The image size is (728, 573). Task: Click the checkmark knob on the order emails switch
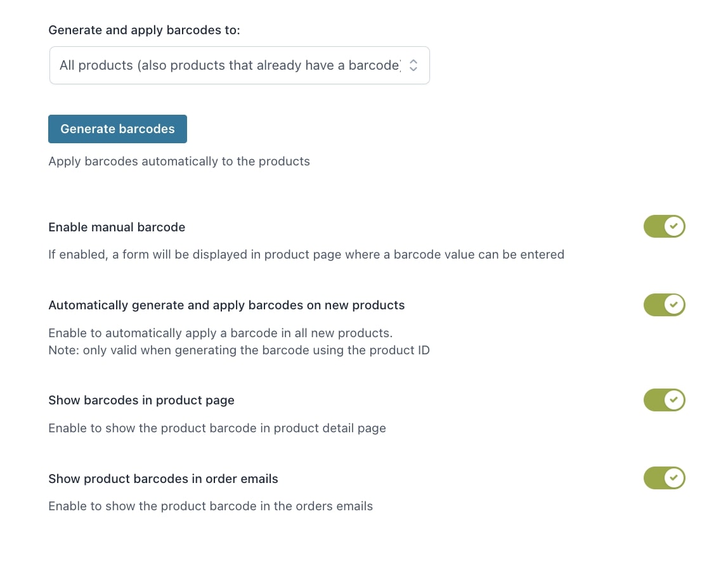coord(674,478)
